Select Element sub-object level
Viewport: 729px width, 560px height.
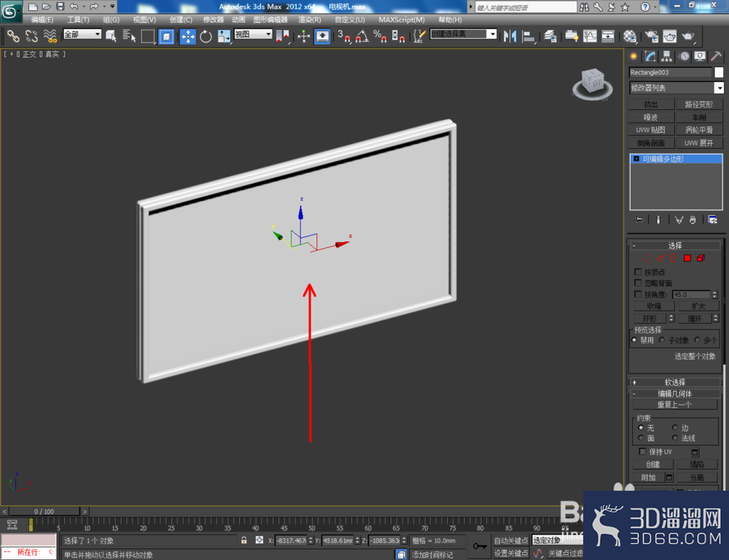[701, 258]
